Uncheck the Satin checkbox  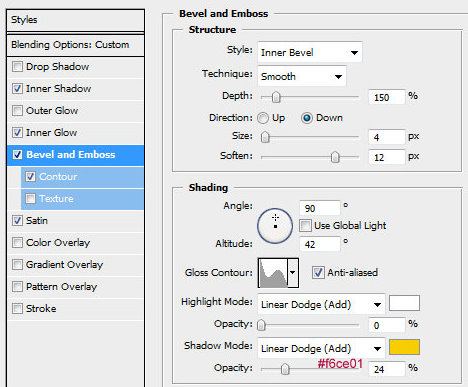(17, 221)
